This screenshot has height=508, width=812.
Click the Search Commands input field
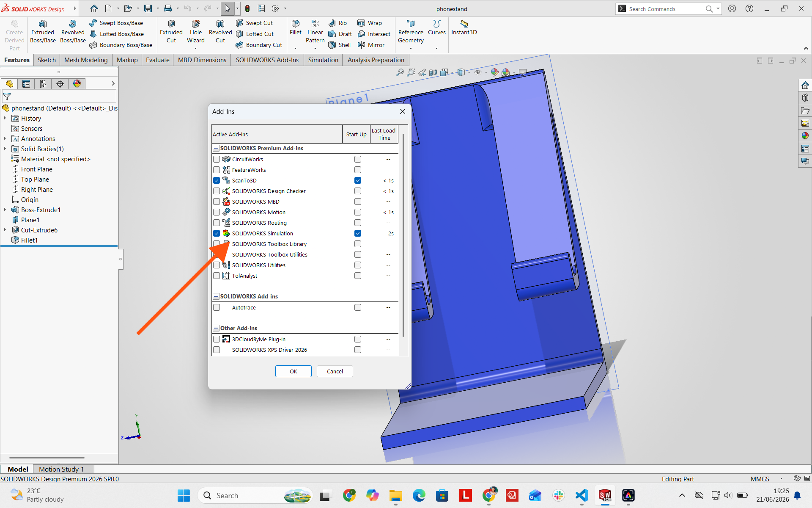[666, 9]
